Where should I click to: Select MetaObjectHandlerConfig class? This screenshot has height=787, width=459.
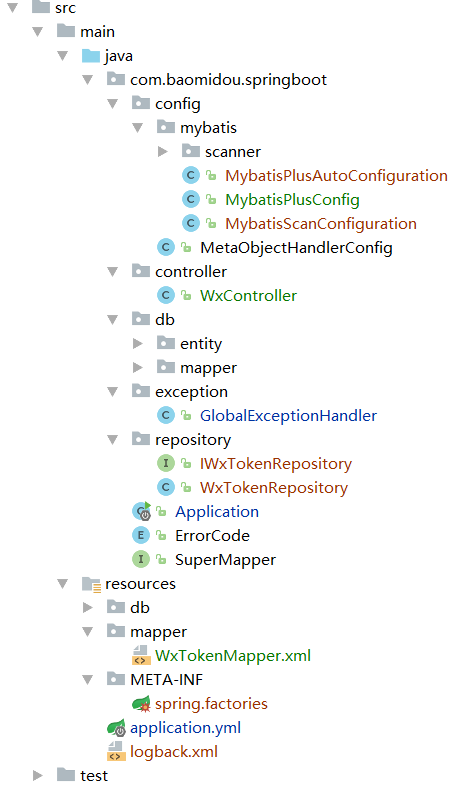(x=296, y=247)
